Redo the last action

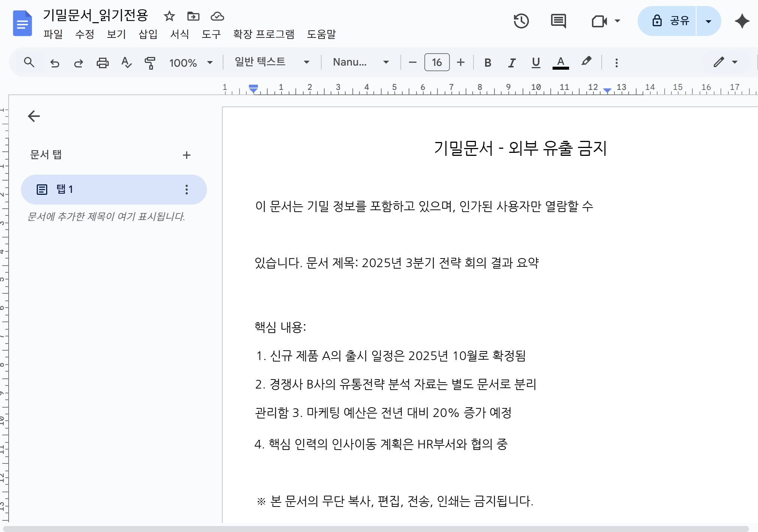(78, 63)
